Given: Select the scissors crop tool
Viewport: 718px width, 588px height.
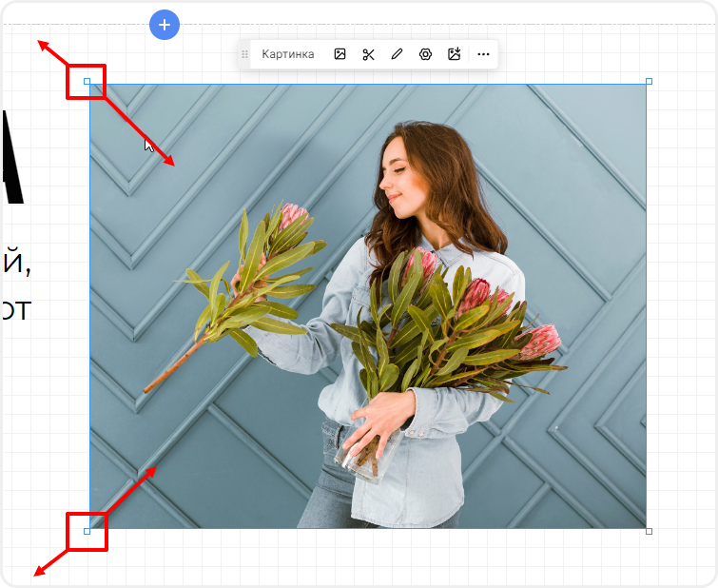Looking at the screenshot, I should [368, 54].
